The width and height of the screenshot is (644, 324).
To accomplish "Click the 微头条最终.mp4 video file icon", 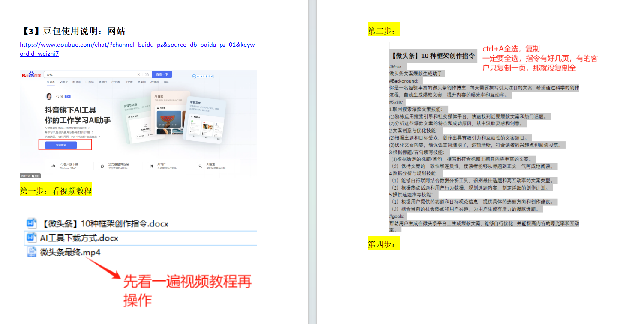I will [31, 252].
